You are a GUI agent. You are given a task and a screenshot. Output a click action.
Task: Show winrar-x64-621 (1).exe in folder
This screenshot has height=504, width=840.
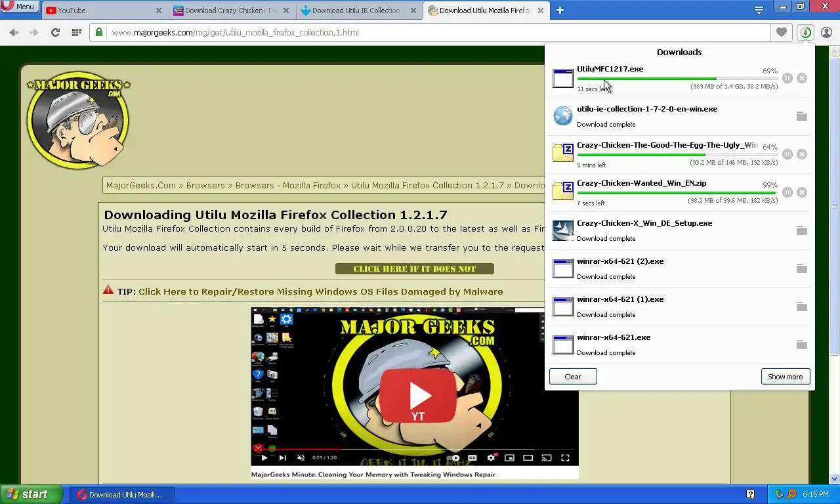click(x=801, y=306)
